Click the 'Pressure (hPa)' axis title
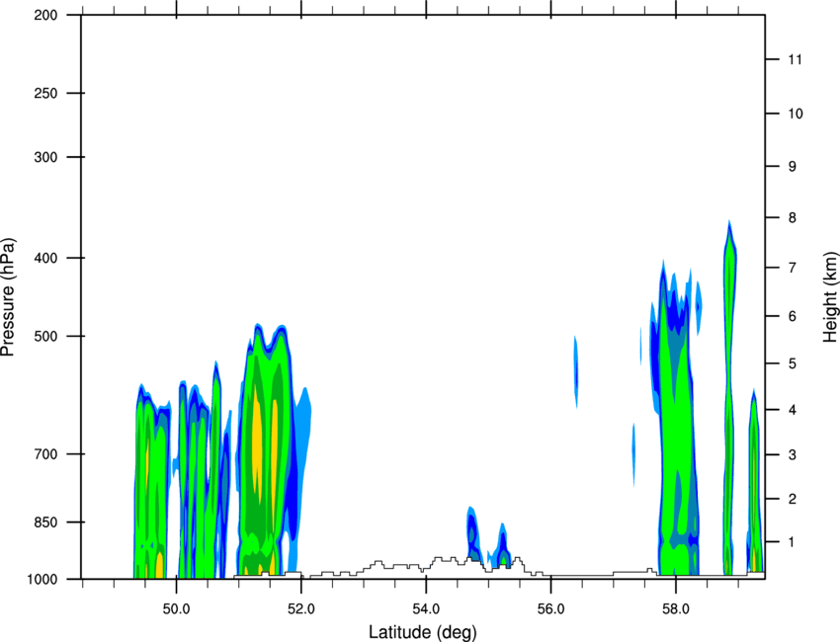The height and width of the screenshot is (642, 840). tap(8, 297)
